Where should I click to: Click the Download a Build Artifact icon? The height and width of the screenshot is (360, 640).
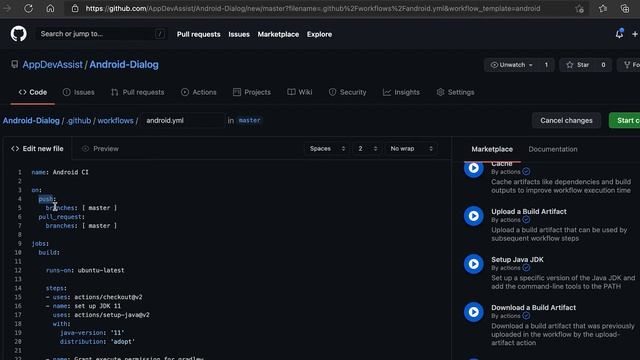tap(473, 312)
